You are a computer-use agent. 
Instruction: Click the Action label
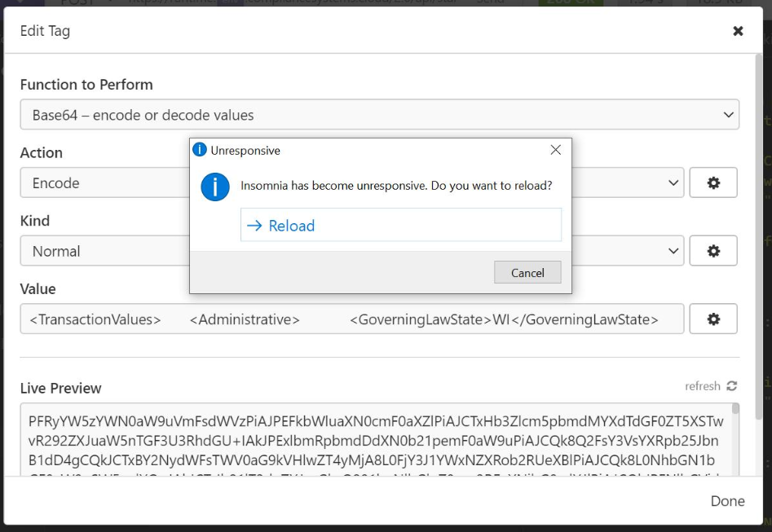point(42,152)
